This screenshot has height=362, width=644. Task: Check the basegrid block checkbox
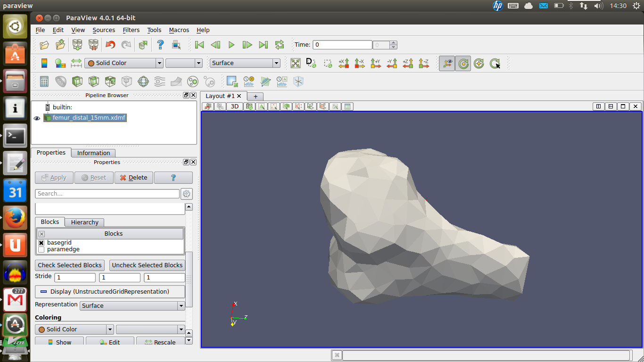[41, 243]
